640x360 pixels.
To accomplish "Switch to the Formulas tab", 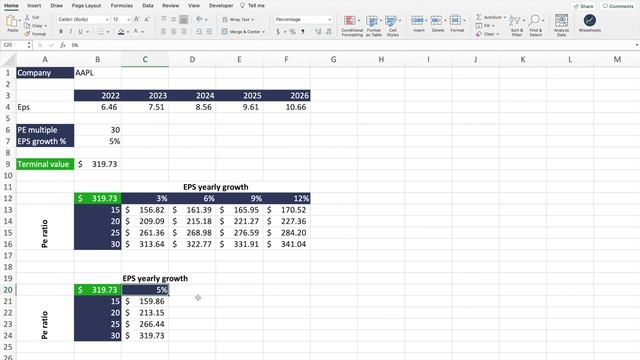I will pos(122,6).
